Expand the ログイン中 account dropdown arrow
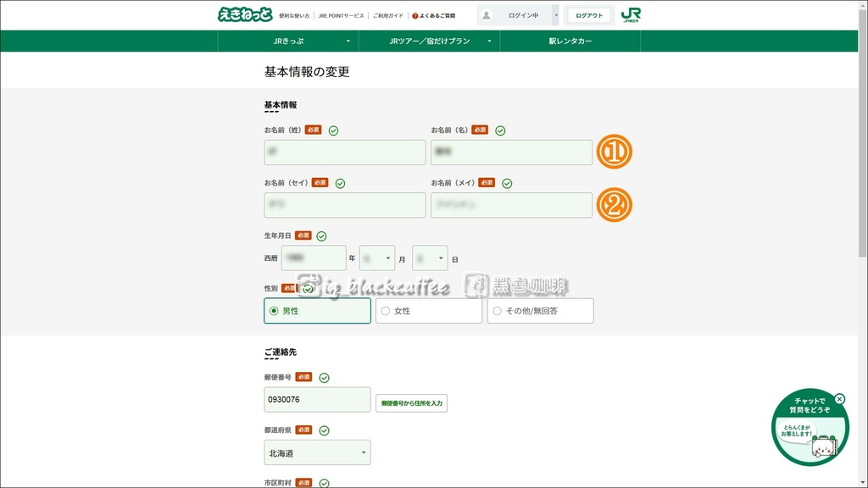The width and height of the screenshot is (868, 488). coord(556,15)
